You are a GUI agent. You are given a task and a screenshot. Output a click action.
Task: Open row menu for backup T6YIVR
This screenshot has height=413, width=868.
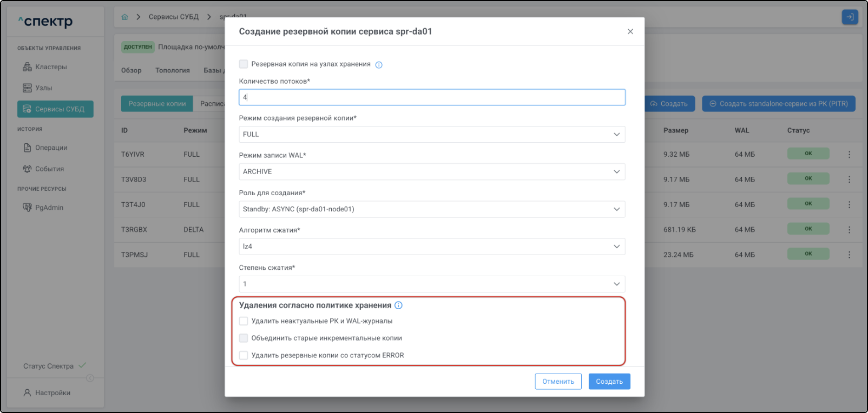click(x=849, y=155)
